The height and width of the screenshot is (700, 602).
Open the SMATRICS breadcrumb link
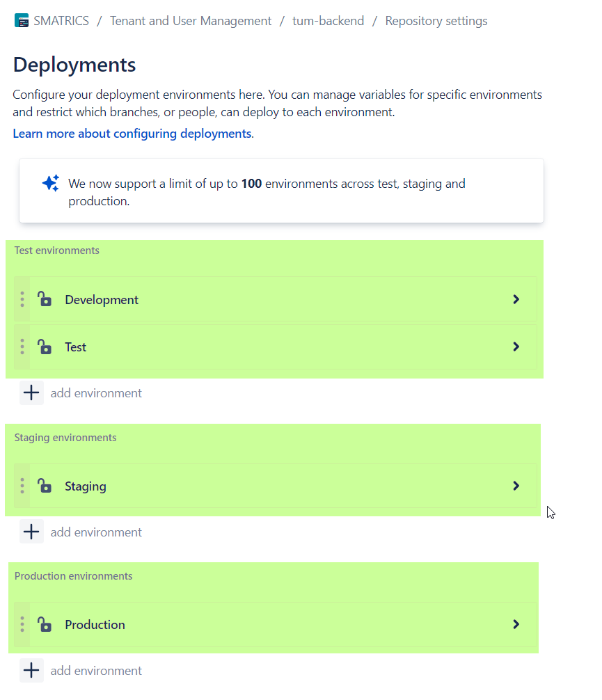click(61, 21)
